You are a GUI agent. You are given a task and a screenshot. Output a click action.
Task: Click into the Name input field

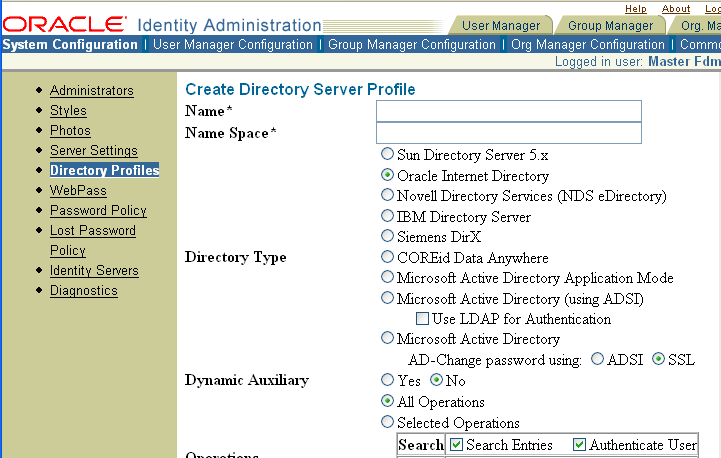[509, 111]
